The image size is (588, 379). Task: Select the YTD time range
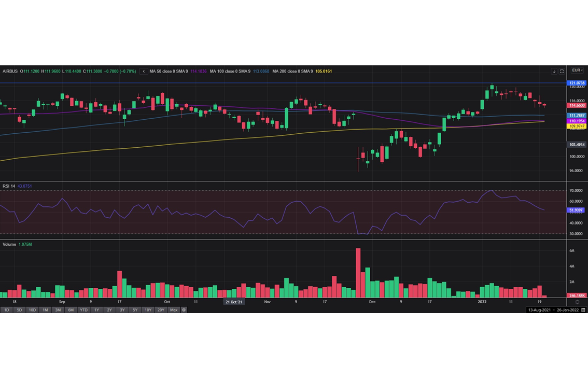pos(83,310)
